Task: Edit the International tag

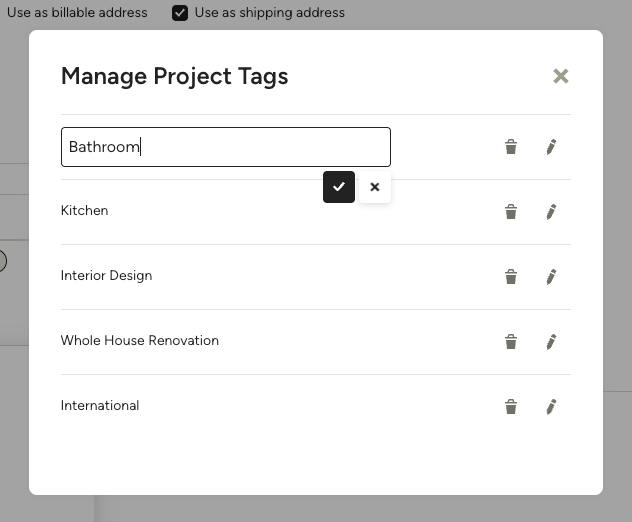Action: click(x=551, y=406)
